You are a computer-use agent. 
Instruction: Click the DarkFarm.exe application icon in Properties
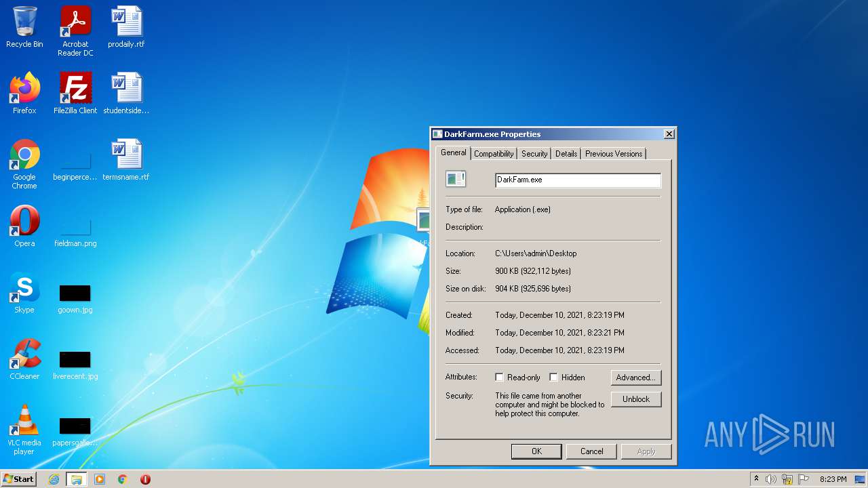click(456, 179)
